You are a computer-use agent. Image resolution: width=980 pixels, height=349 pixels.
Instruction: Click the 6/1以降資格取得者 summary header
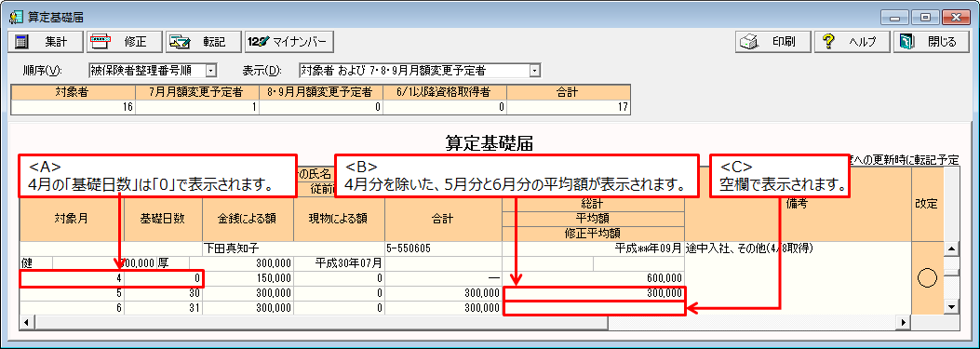point(444,92)
